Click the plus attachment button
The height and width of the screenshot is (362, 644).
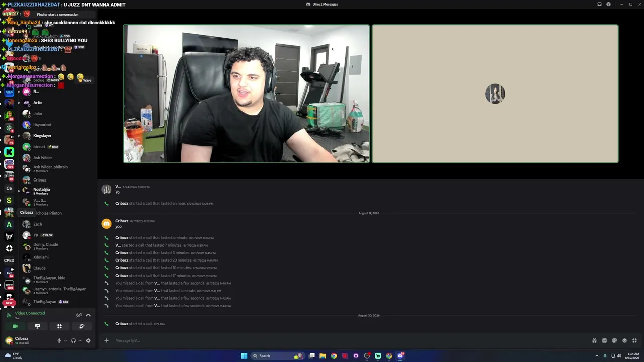[x=106, y=340]
